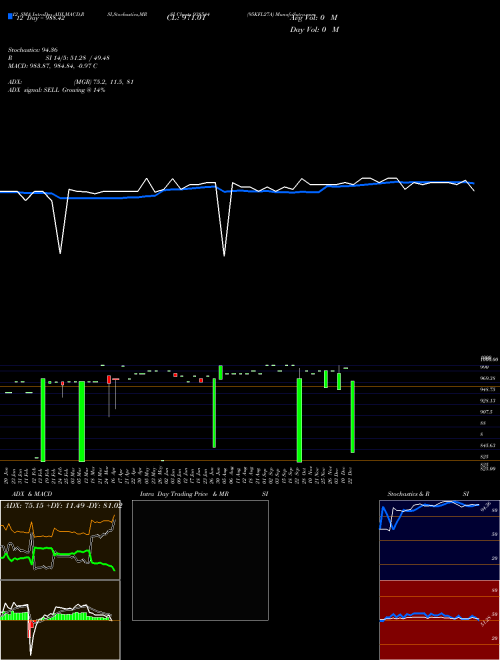Click the 'ADX & MACD' panel title
The width and height of the screenshot is (500, 660).
tap(32, 494)
